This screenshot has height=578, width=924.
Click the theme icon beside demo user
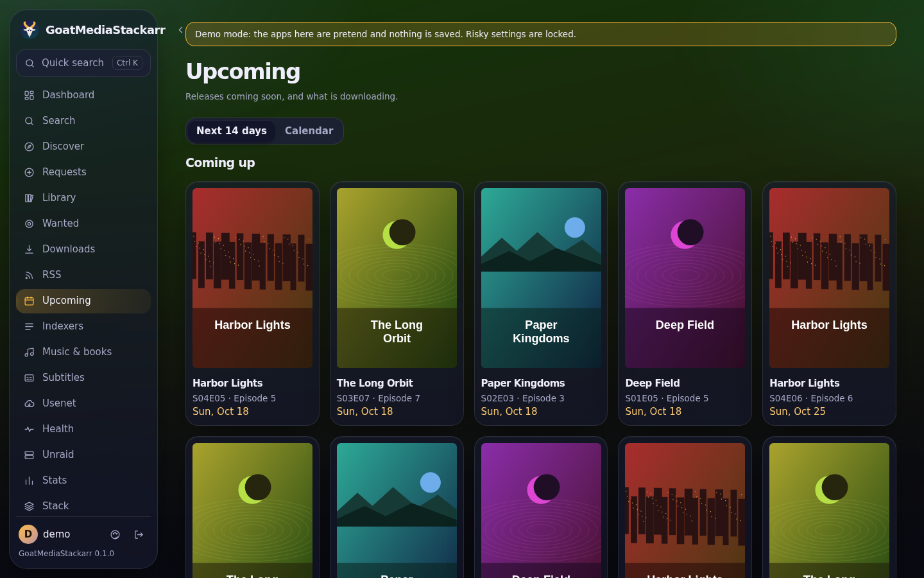click(116, 534)
